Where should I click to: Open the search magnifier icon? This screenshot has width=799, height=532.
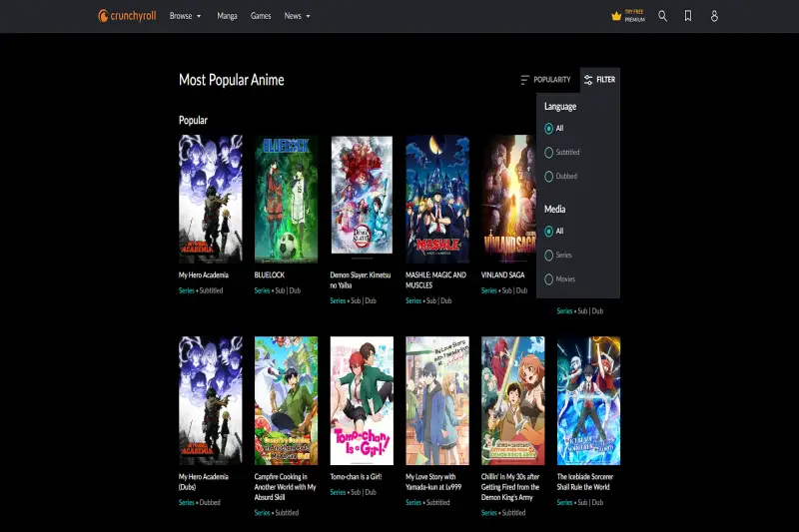pos(662,16)
